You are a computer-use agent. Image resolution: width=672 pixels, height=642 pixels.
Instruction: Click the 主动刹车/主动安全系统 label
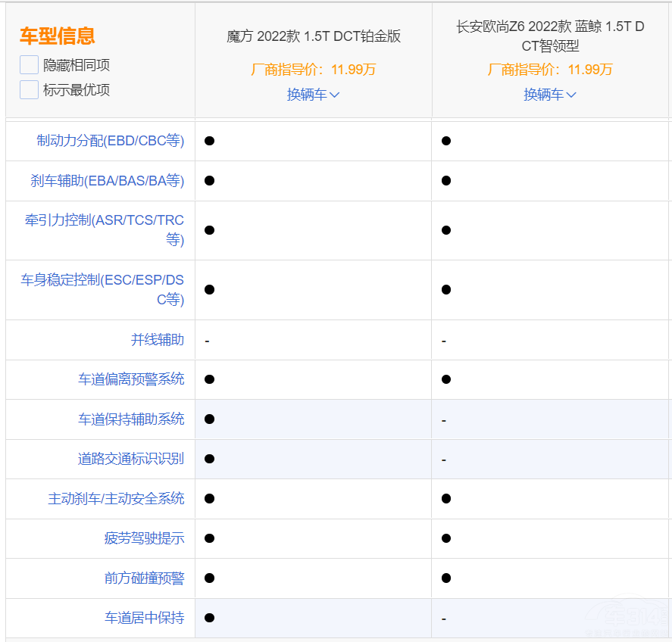tap(115, 499)
